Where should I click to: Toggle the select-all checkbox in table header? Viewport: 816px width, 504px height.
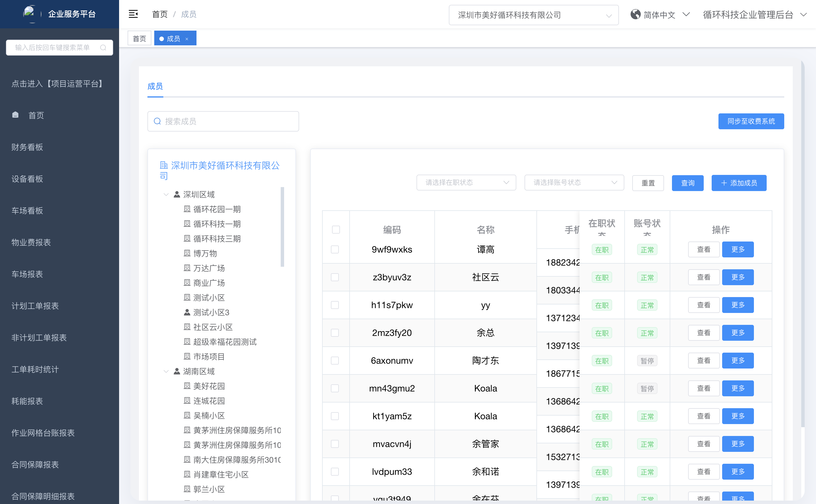click(336, 229)
